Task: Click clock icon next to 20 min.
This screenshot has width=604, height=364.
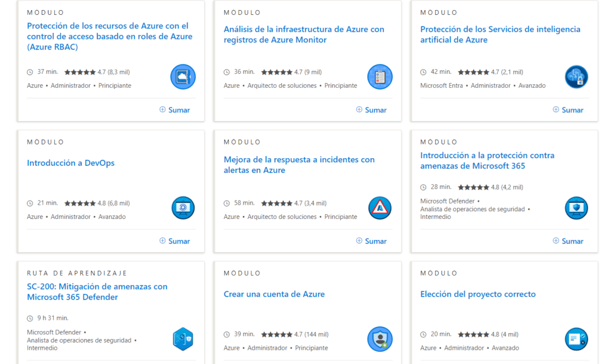Action: [423, 335]
